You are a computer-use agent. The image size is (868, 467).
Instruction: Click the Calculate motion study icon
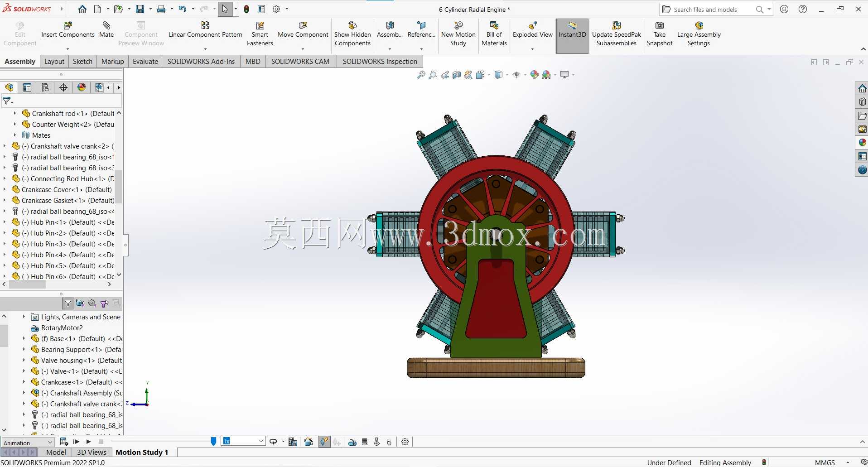click(64, 442)
